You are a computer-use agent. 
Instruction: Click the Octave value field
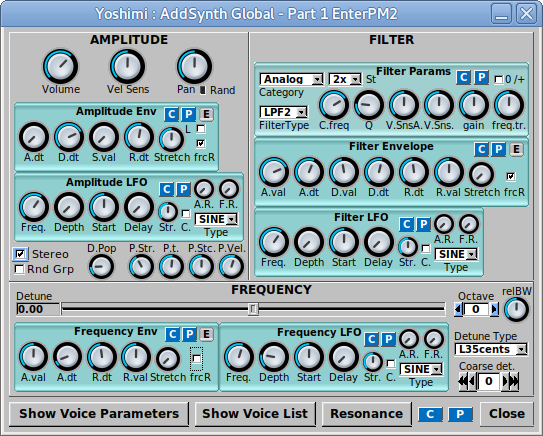pos(476,309)
